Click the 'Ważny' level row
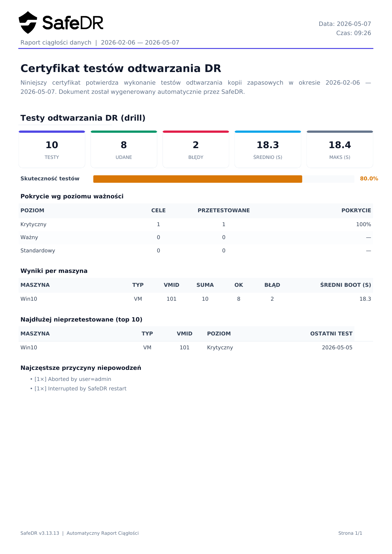392x554 pixels. (x=196, y=238)
